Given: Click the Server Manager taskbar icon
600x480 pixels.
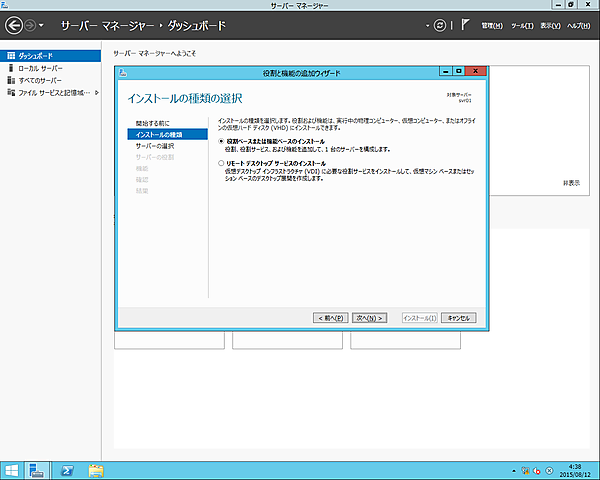Looking at the screenshot, I should click(x=37, y=471).
